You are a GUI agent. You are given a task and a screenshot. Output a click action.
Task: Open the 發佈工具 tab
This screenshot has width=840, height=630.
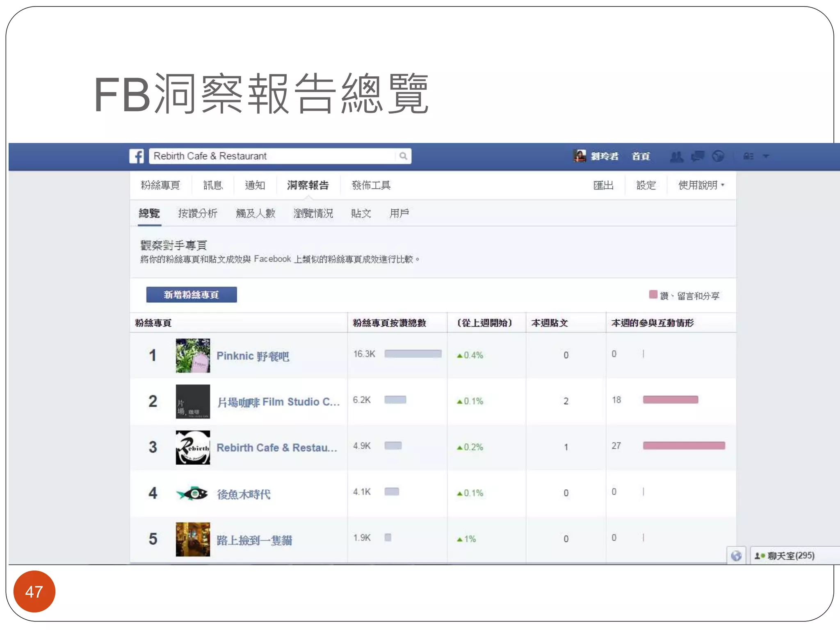(x=371, y=185)
